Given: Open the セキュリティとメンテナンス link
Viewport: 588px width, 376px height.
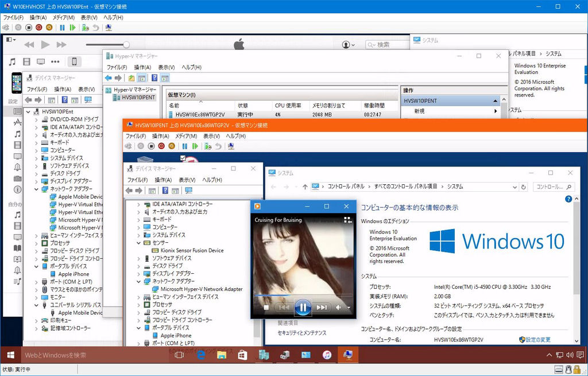Looking at the screenshot, I should [x=302, y=333].
